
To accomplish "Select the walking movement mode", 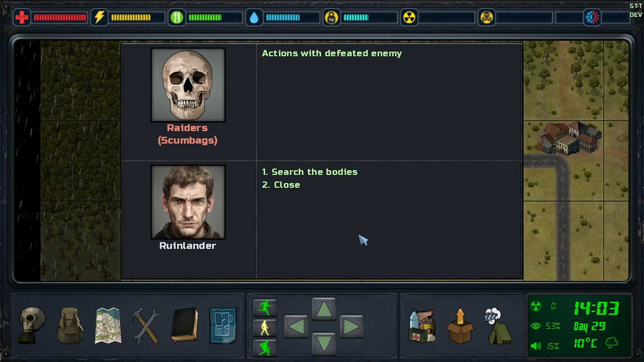I will 265,328.
